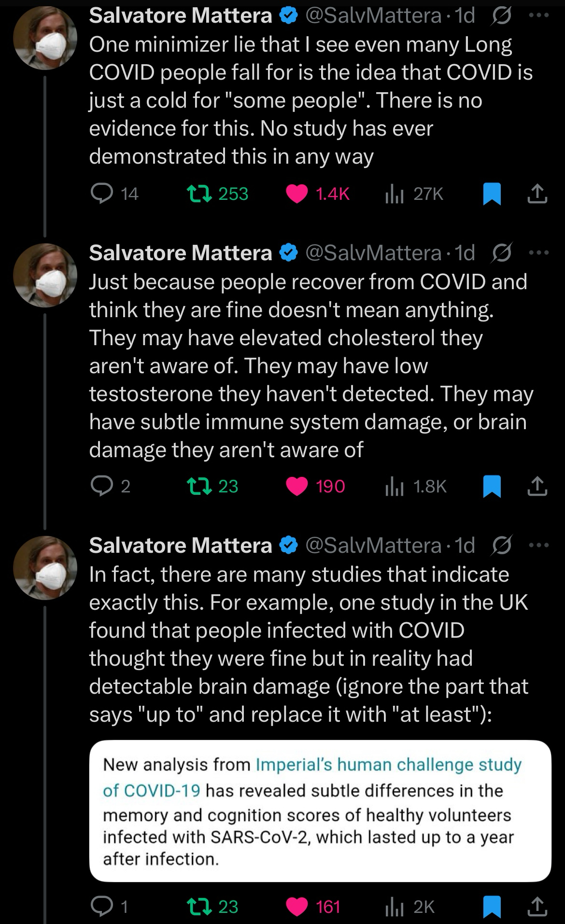The width and height of the screenshot is (565, 924).
Task: View analytics showing 1.8K views
Action: [x=394, y=487]
